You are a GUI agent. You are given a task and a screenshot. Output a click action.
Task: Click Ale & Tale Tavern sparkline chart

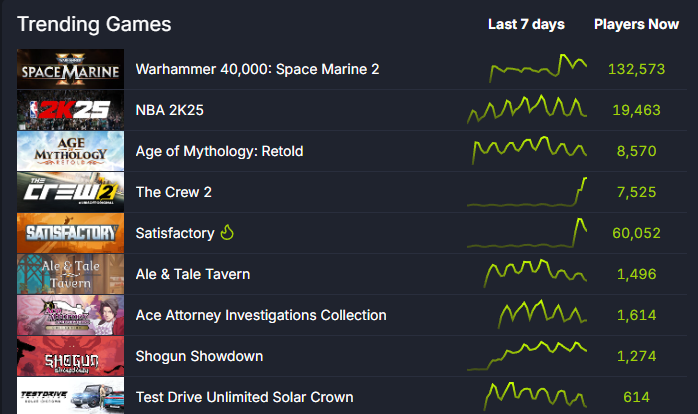coord(535,273)
